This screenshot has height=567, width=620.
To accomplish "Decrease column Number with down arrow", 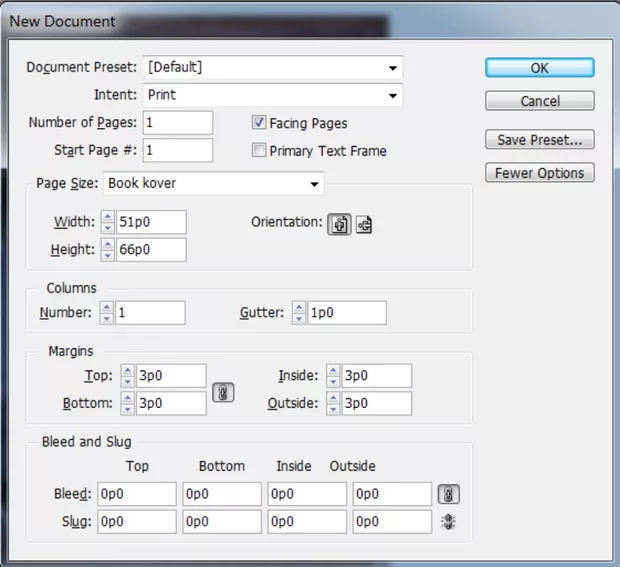I will click(x=106, y=319).
